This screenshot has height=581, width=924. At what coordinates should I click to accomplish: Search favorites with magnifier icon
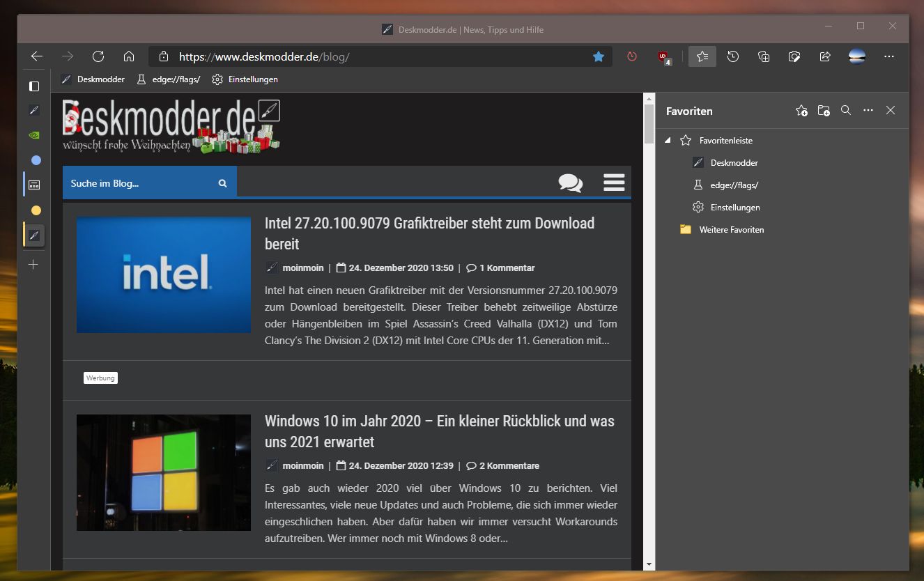tap(846, 110)
